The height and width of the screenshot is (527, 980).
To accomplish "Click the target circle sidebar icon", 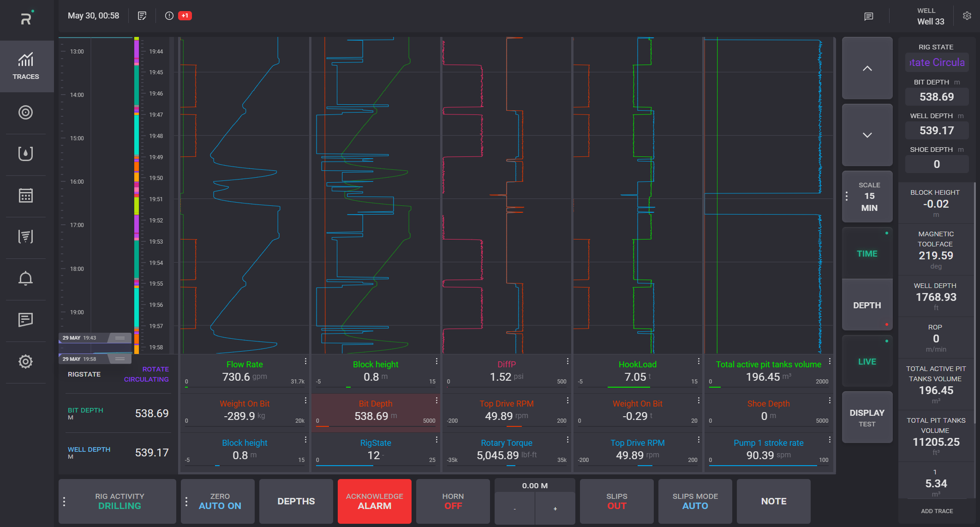I will 25,113.
